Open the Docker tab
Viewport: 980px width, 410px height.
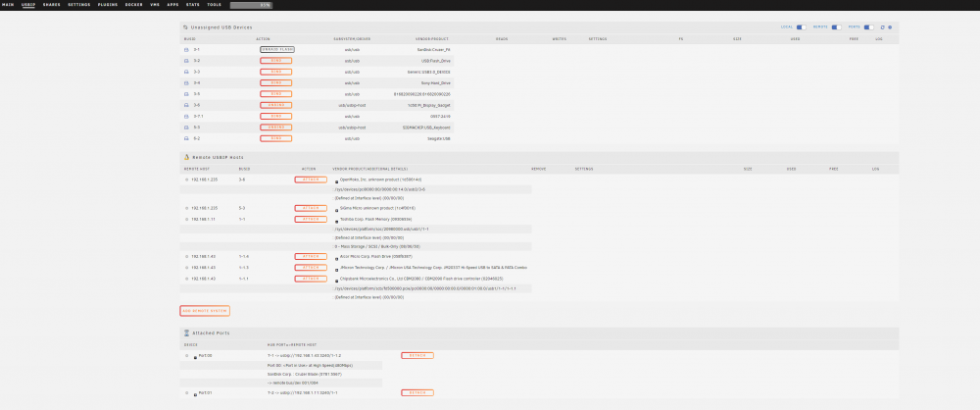(x=133, y=5)
